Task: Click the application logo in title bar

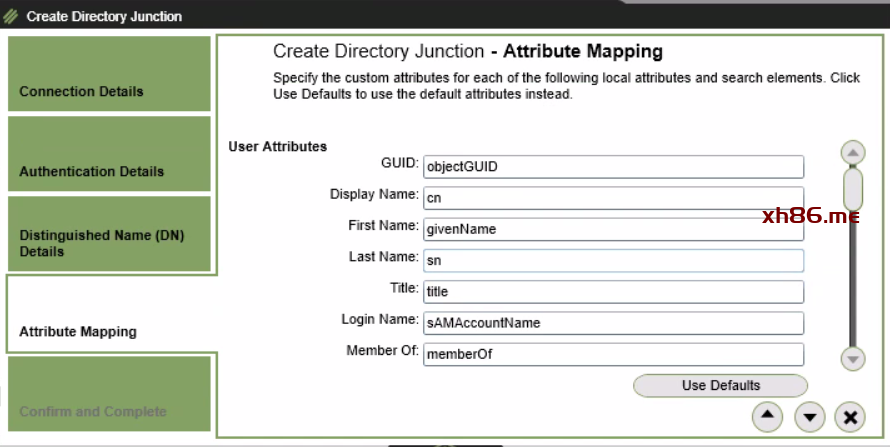Action: (12, 16)
